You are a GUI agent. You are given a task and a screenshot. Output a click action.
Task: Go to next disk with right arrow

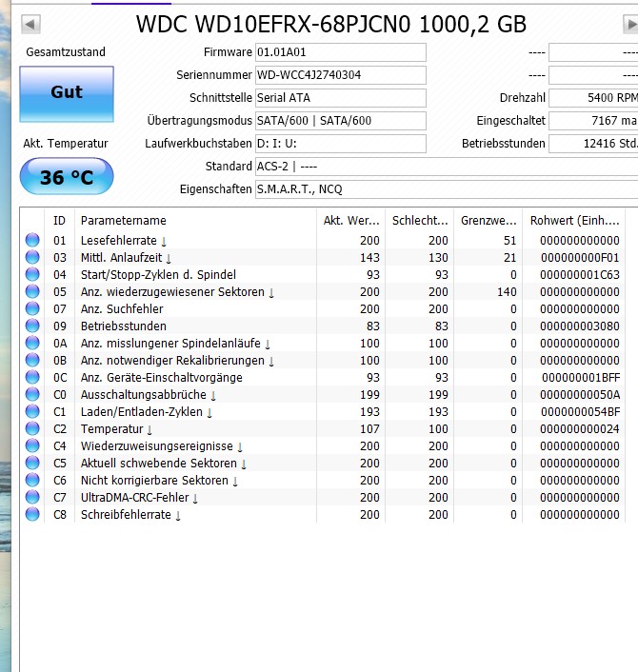[630, 24]
